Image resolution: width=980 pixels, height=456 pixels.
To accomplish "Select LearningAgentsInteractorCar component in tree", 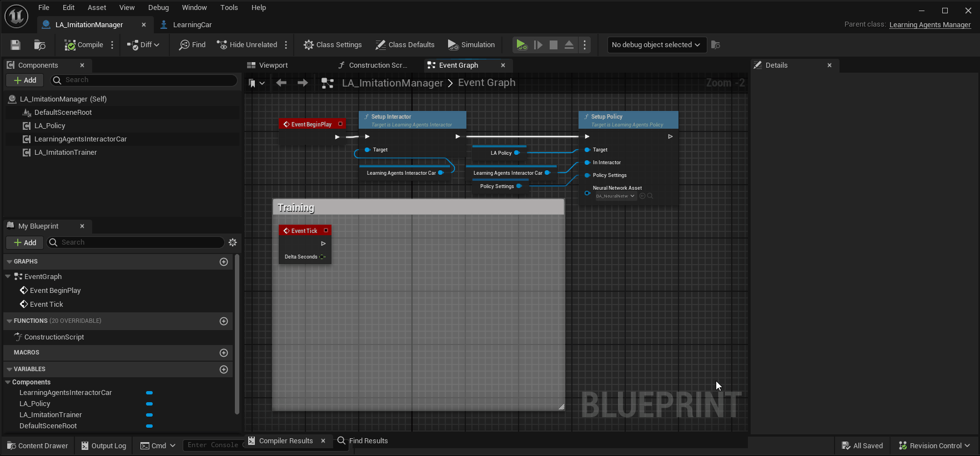I will tap(81, 139).
